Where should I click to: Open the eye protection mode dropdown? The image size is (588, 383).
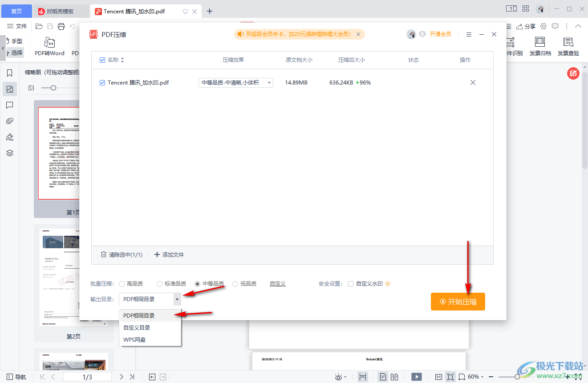341,377
